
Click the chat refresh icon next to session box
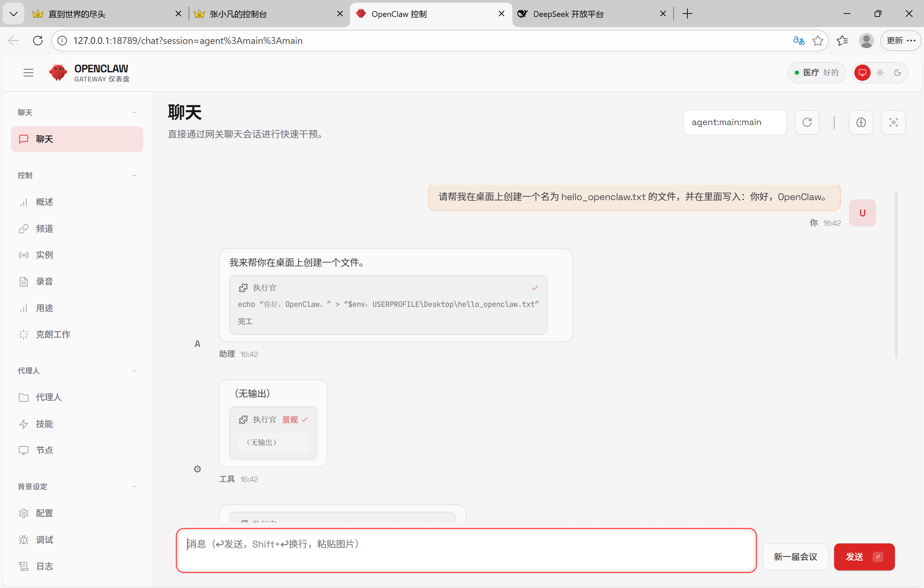pos(807,122)
